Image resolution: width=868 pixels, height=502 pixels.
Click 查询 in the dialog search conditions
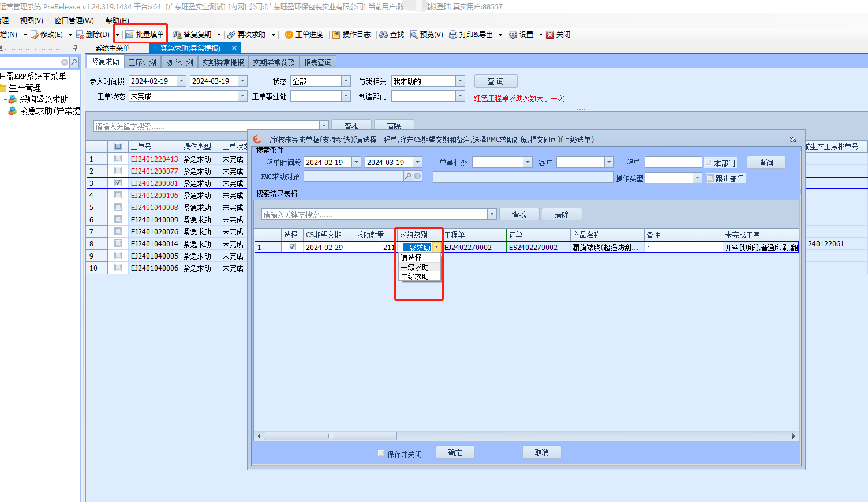[x=766, y=162]
